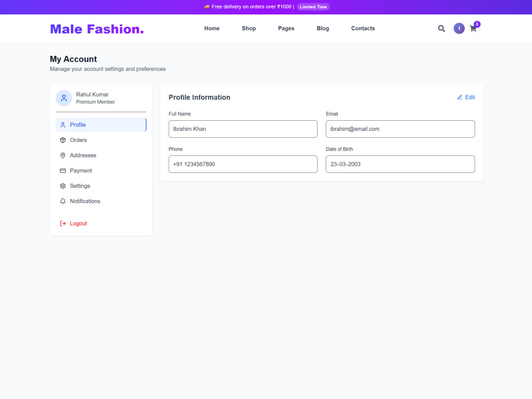
Task: Click the map pin icon beside Addresses
Action: (63, 155)
